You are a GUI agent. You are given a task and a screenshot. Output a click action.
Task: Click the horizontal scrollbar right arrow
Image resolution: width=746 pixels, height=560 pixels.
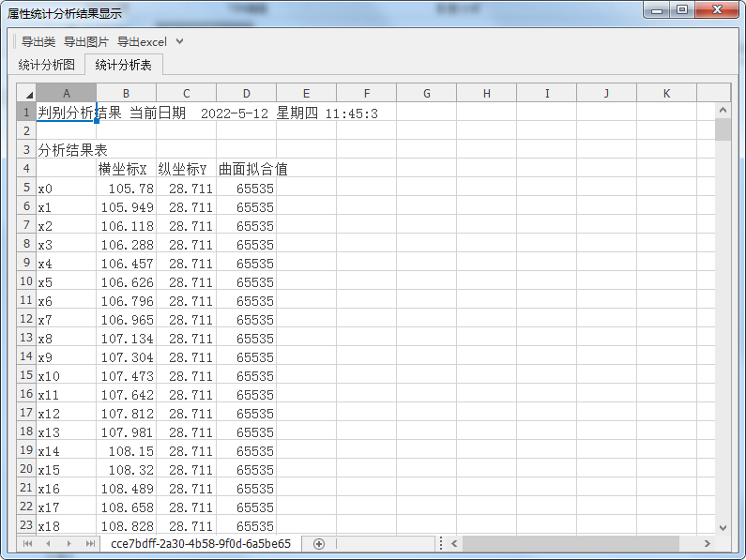708,544
